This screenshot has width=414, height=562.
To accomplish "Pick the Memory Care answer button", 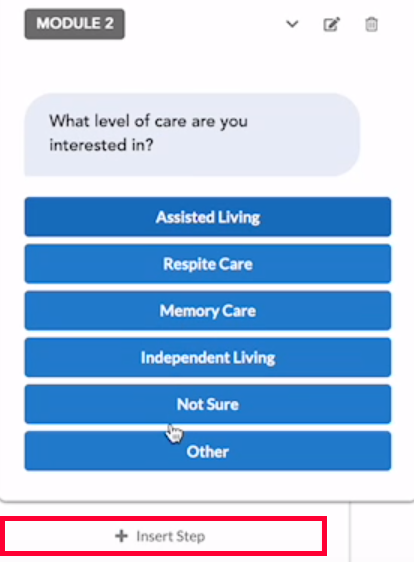I will [x=208, y=311].
